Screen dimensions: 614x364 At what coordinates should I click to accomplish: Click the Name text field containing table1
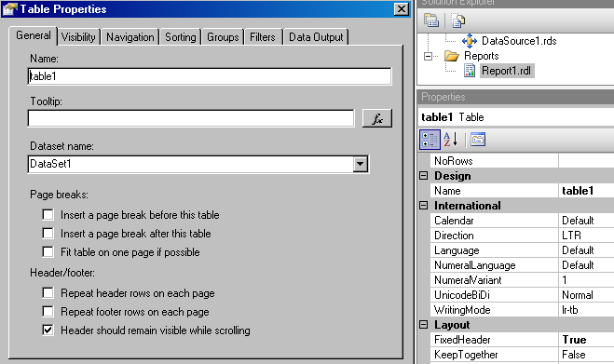pyautogui.click(x=210, y=76)
